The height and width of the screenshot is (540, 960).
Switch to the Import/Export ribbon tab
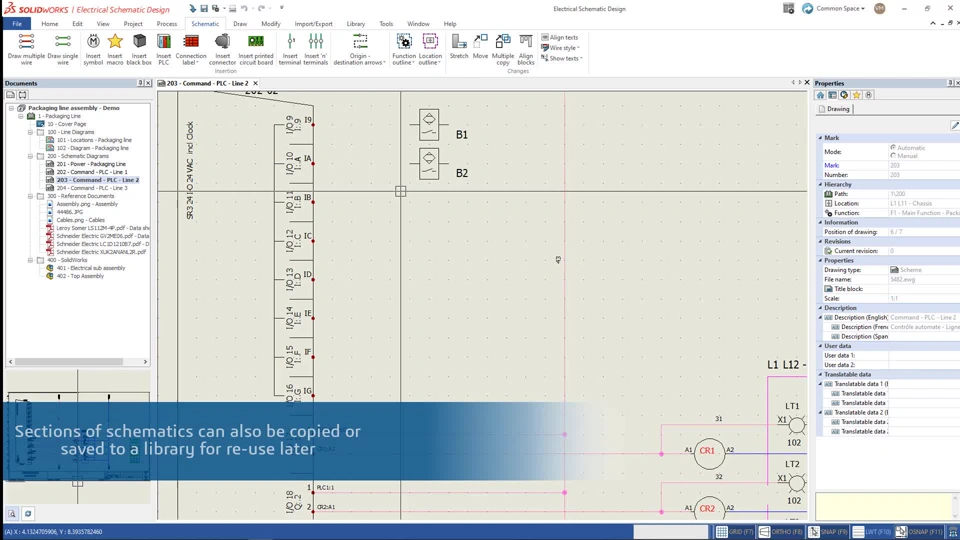(313, 24)
